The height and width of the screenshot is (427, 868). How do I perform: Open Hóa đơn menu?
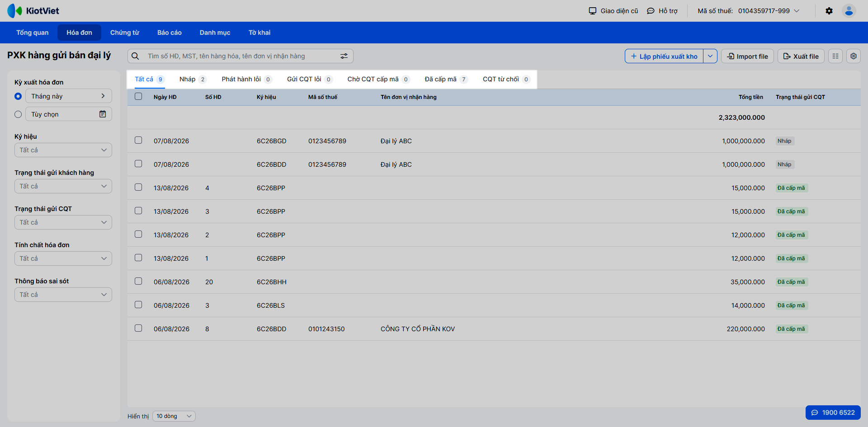79,33
